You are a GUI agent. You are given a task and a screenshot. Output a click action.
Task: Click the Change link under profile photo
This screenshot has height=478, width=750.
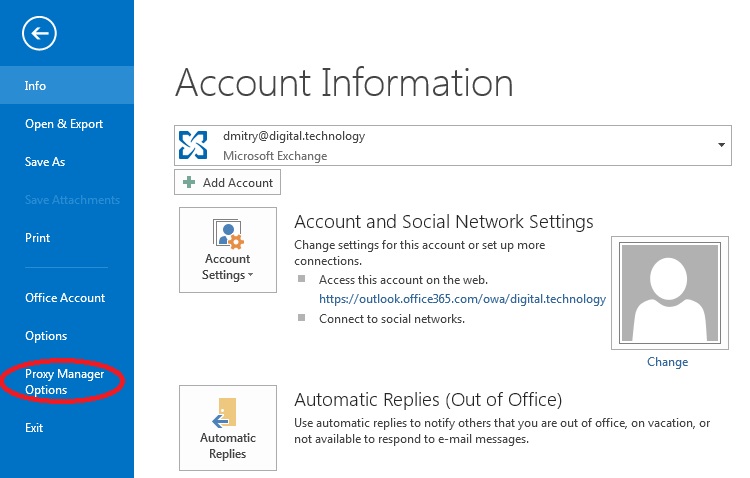coord(667,362)
